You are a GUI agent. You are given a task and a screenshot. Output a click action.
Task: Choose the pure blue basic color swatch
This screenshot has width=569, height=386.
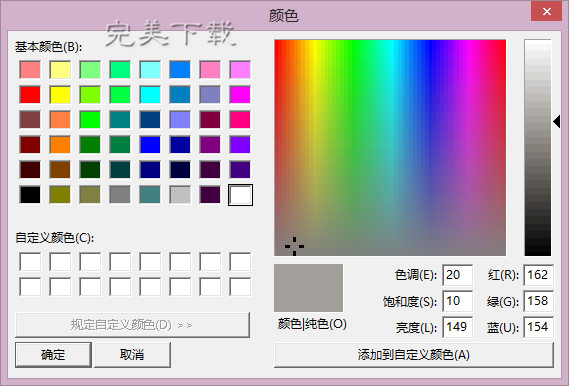(x=150, y=145)
